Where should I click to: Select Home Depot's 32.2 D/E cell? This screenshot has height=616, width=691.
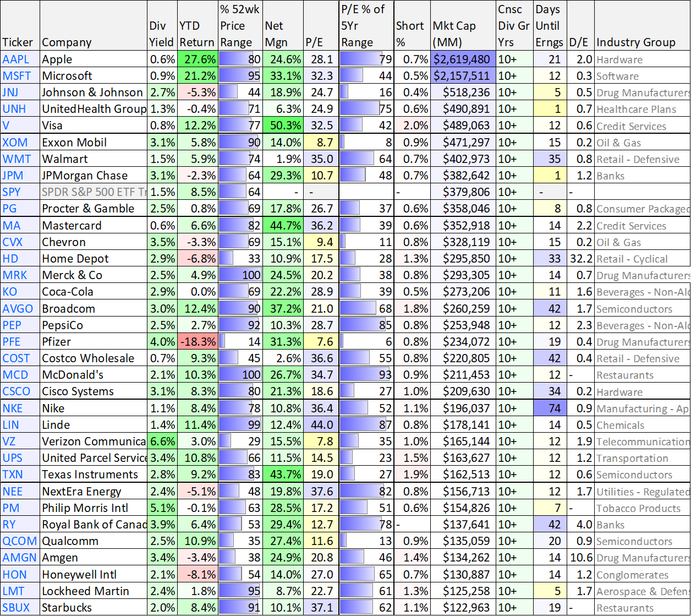pos(580,259)
